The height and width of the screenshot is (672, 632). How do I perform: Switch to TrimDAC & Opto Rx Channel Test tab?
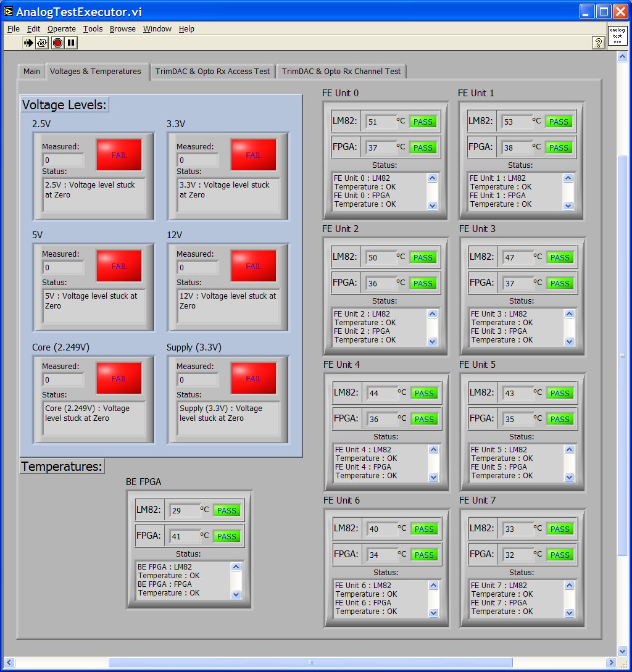tap(341, 72)
